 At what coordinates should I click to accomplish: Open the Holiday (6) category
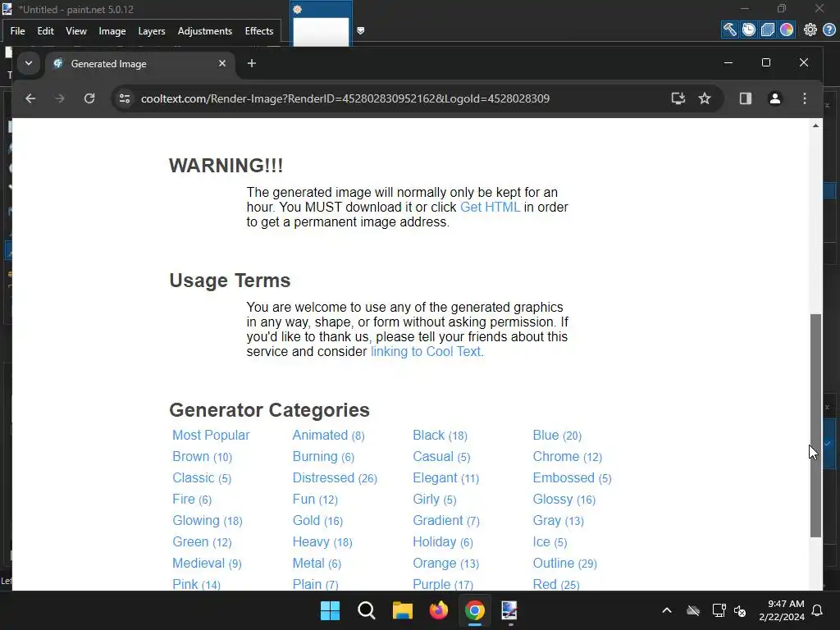(442, 541)
